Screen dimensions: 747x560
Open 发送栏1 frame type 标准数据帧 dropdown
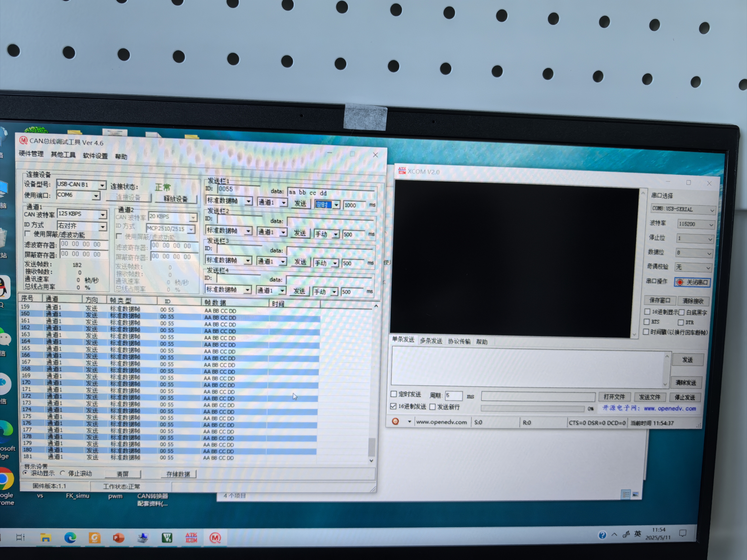click(249, 201)
